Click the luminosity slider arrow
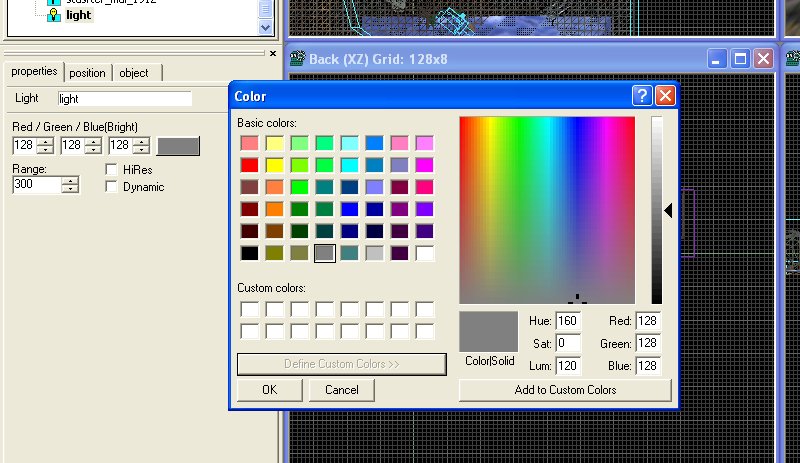 pos(668,210)
